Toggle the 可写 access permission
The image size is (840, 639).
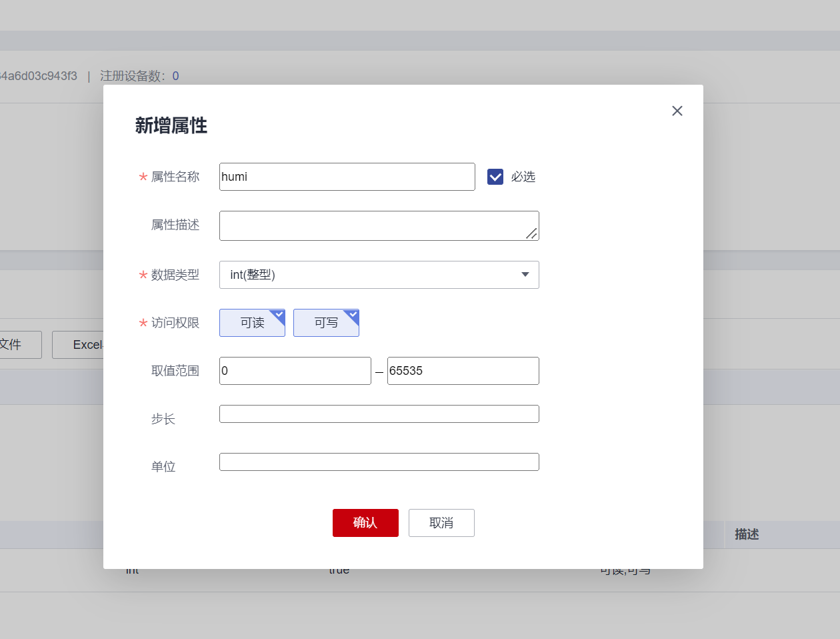tap(326, 323)
